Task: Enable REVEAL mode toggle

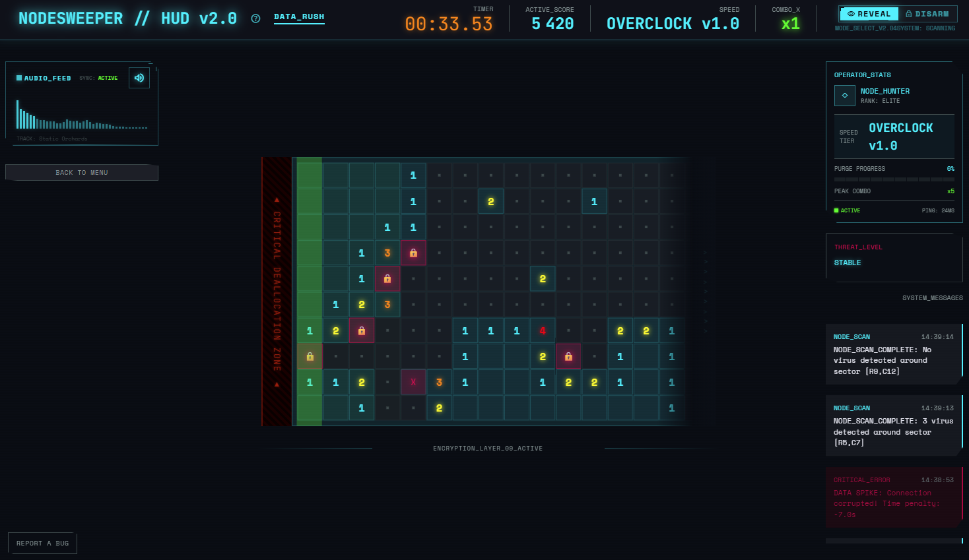Action: coord(869,14)
